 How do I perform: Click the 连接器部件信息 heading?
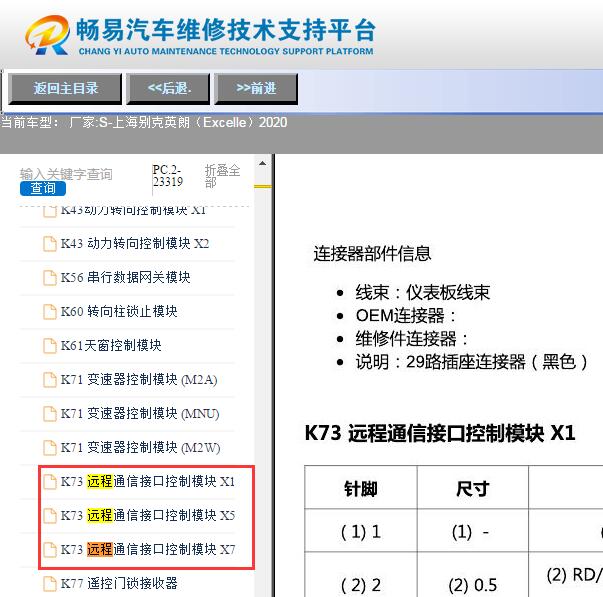[x=372, y=253]
